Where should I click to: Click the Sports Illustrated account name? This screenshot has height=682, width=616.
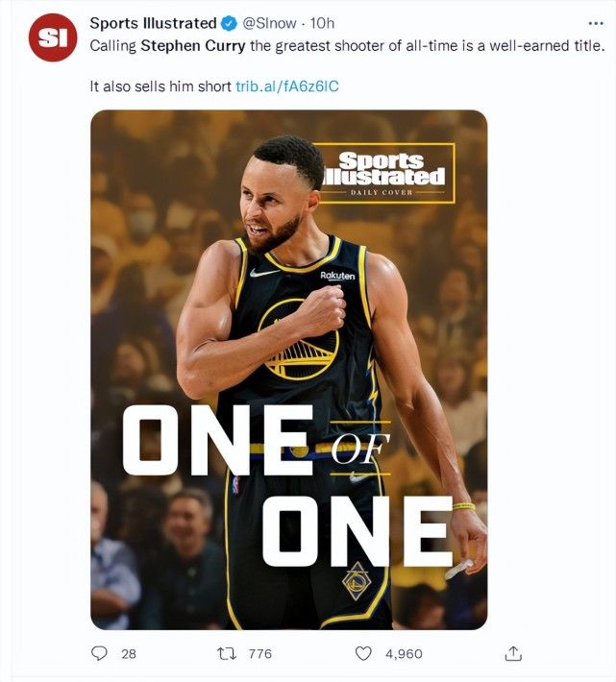(153, 23)
